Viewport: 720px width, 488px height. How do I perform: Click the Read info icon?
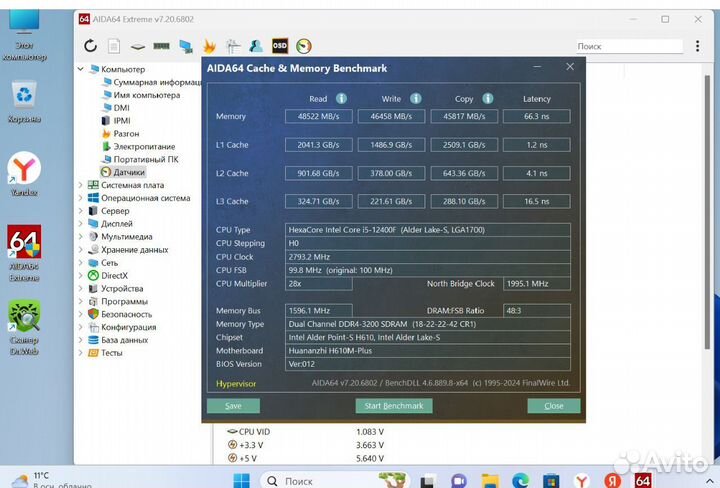click(x=341, y=98)
